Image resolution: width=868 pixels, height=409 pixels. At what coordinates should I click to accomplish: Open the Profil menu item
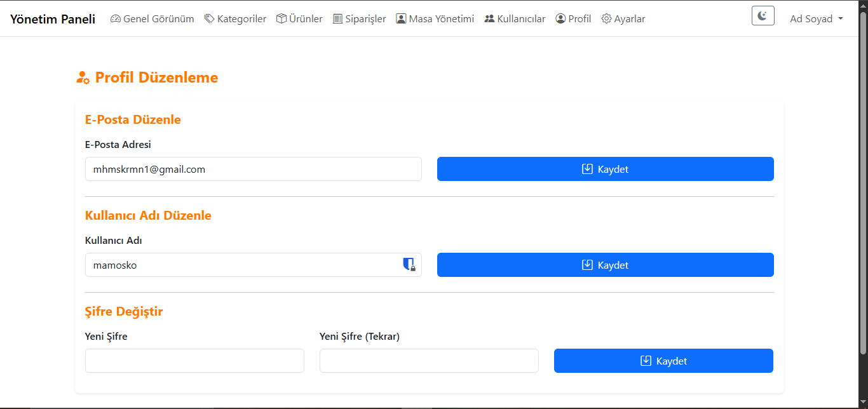[x=573, y=19]
